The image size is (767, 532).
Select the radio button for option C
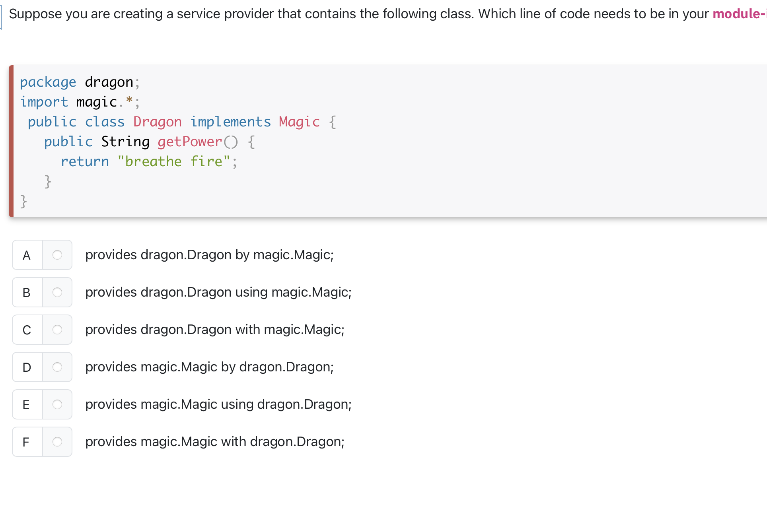[57, 330]
